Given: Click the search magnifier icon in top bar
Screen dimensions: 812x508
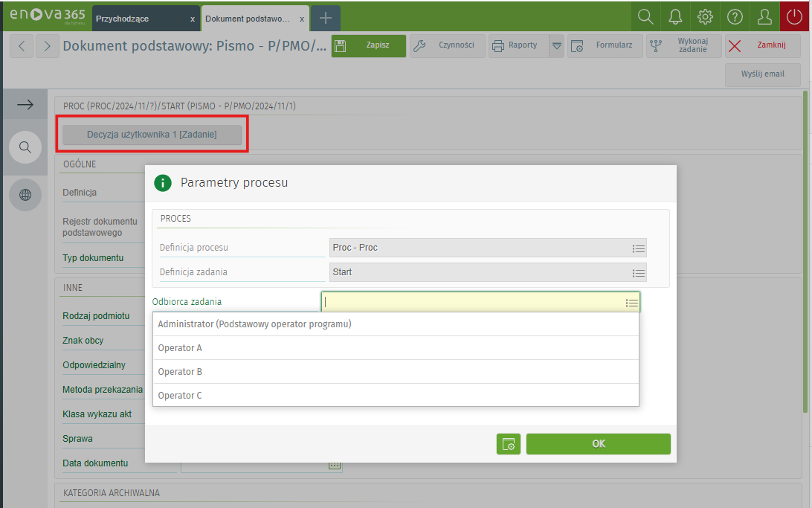Looking at the screenshot, I should [x=645, y=17].
